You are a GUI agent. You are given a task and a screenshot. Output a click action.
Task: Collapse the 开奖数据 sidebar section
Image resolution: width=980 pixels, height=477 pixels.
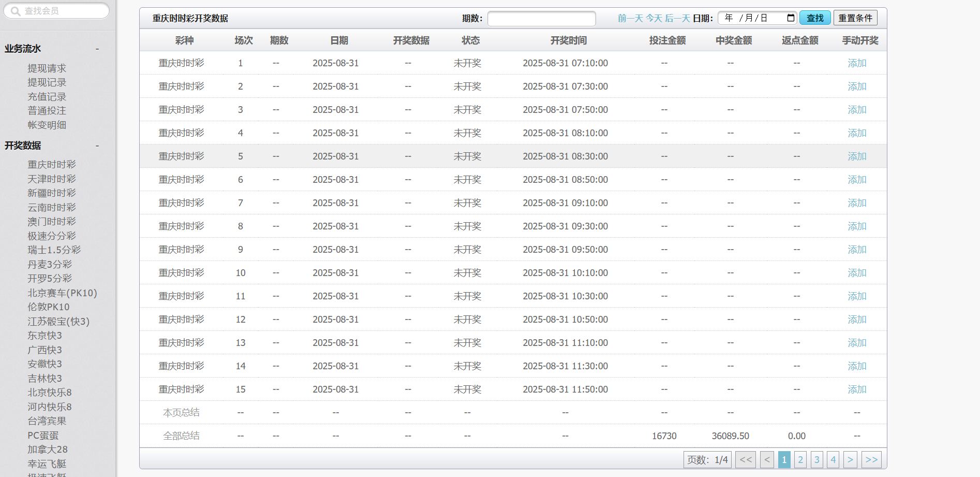click(97, 146)
